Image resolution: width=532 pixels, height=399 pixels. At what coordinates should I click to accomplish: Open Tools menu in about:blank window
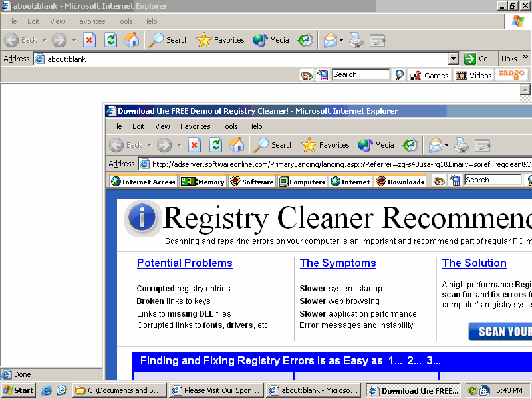[x=124, y=21]
